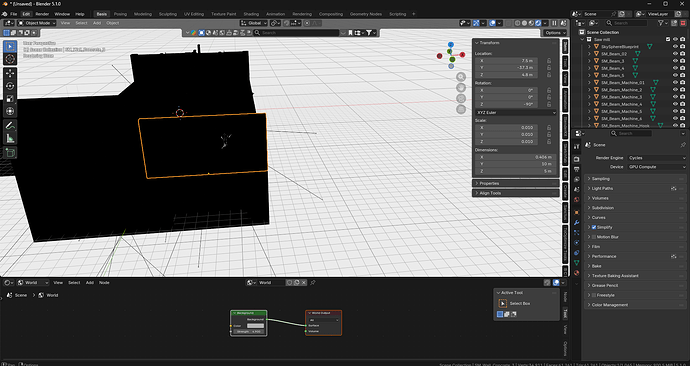Lock the Location X value
Screen dimensions: 690x366
pos(549,61)
